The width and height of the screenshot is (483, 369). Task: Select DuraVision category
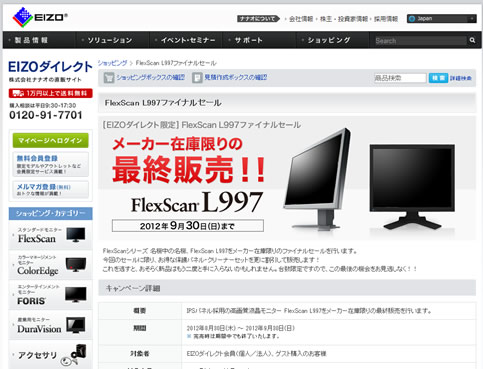click(50, 325)
